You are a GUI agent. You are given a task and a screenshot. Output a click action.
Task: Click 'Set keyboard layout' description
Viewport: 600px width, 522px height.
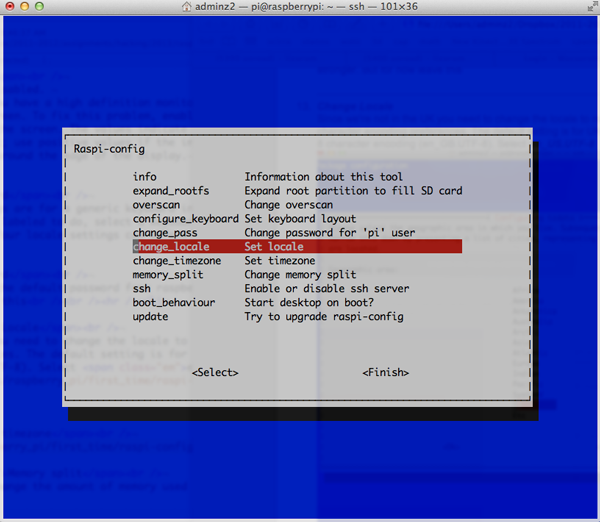(x=300, y=219)
